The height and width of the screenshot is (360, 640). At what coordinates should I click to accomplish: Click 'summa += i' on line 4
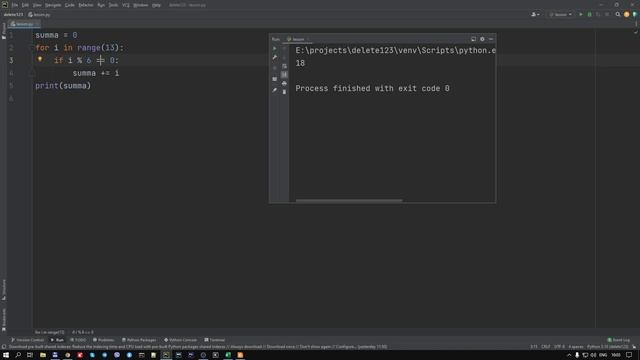pos(96,73)
